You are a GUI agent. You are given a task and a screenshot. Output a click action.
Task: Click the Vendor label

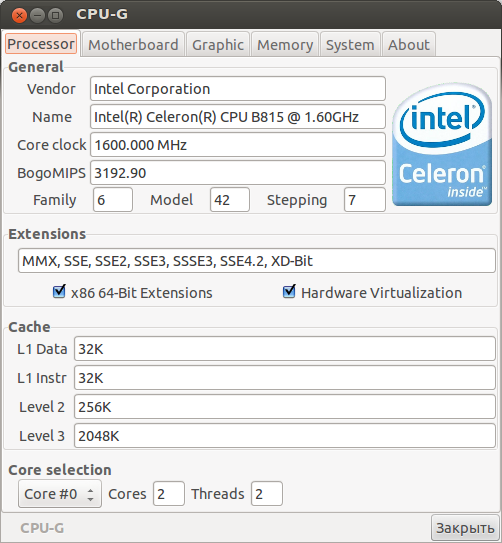tap(51, 89)
